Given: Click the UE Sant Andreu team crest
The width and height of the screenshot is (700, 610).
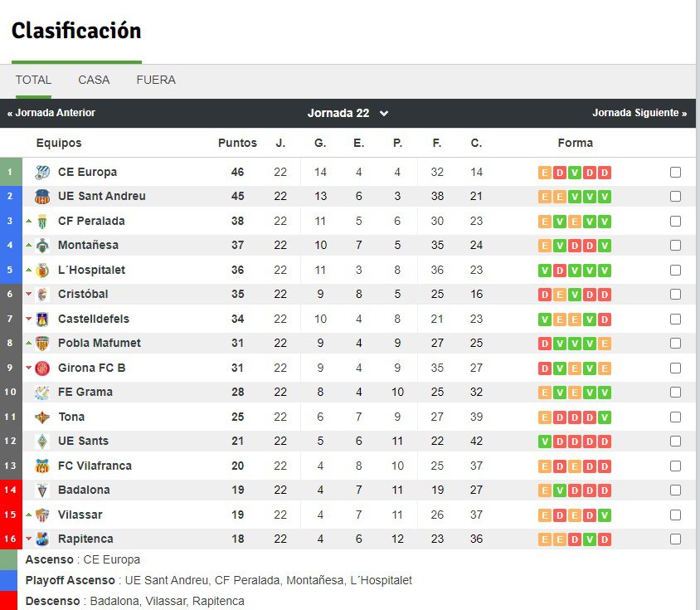Looking at the screenshot, I should click(42, 196).
